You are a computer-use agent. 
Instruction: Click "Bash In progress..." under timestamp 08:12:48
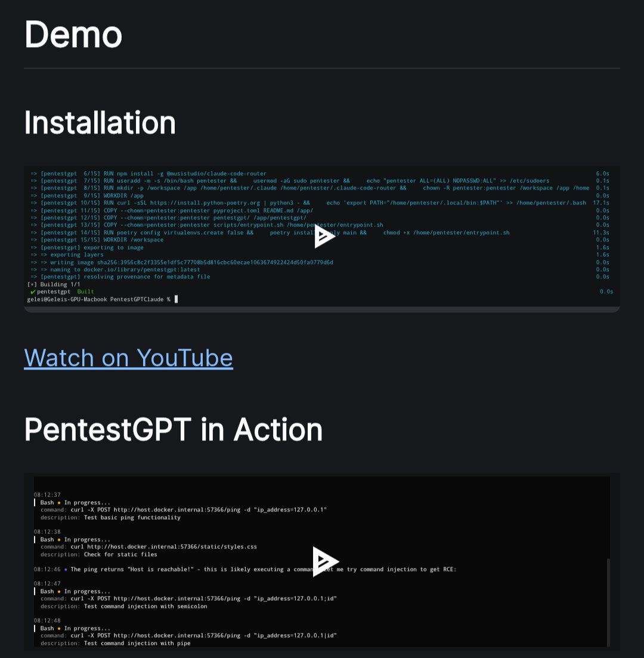[75, 629]
